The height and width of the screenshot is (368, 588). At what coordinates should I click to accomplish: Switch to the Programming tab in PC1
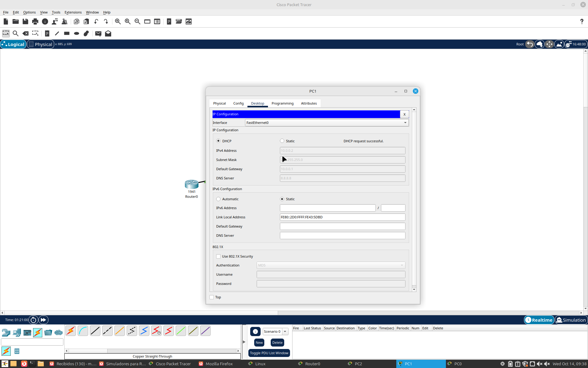282,103
